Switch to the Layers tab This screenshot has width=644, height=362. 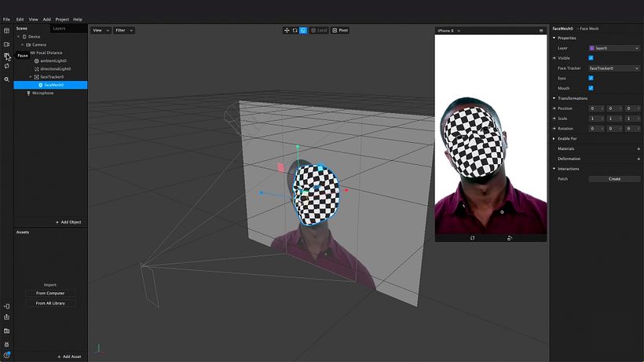click(59, 28)
